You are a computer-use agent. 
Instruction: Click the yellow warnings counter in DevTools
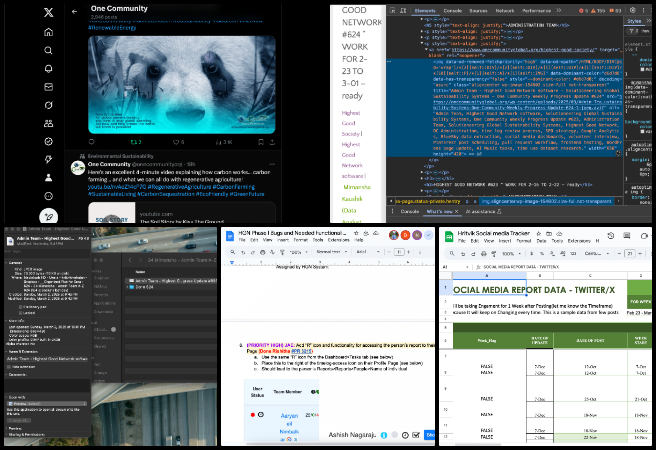point(598,11)
